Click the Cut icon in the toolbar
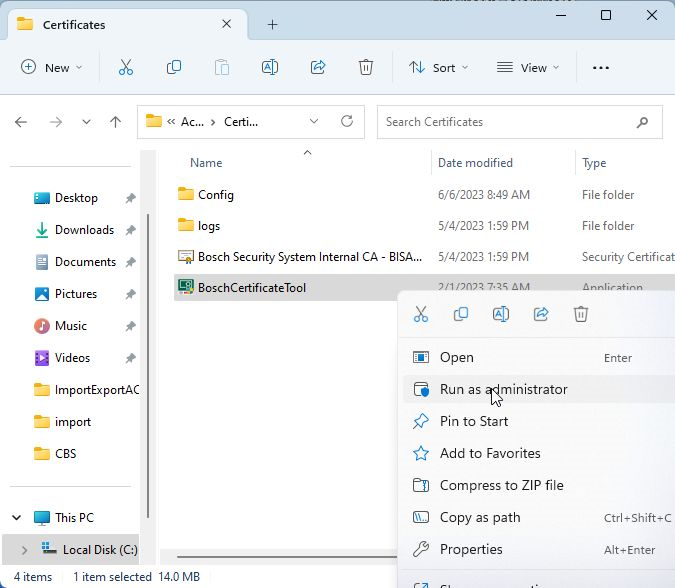This screenshot has height=588, width=675. (x=126, y=67)
